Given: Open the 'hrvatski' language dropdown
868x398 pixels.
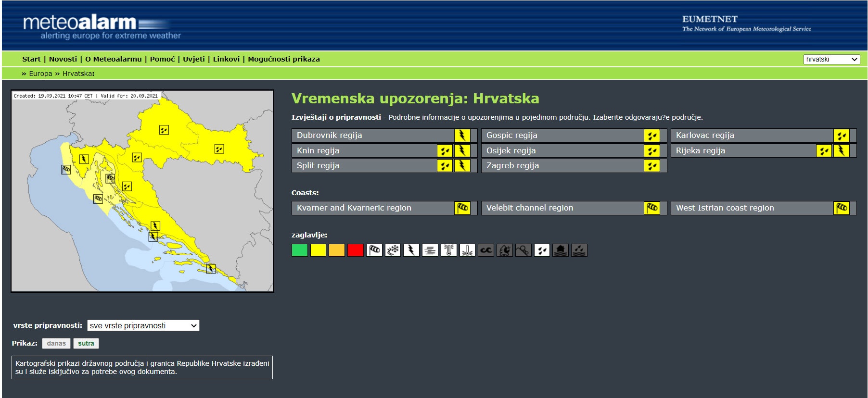Looking at the screenshot, I should pyautogui.click(x=831, y=59).
